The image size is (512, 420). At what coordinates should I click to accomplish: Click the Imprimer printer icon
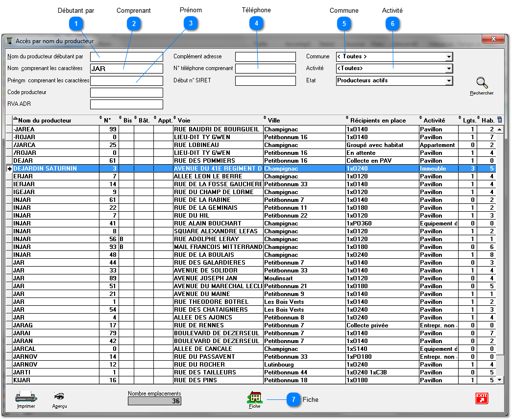[x=26, y=396]
